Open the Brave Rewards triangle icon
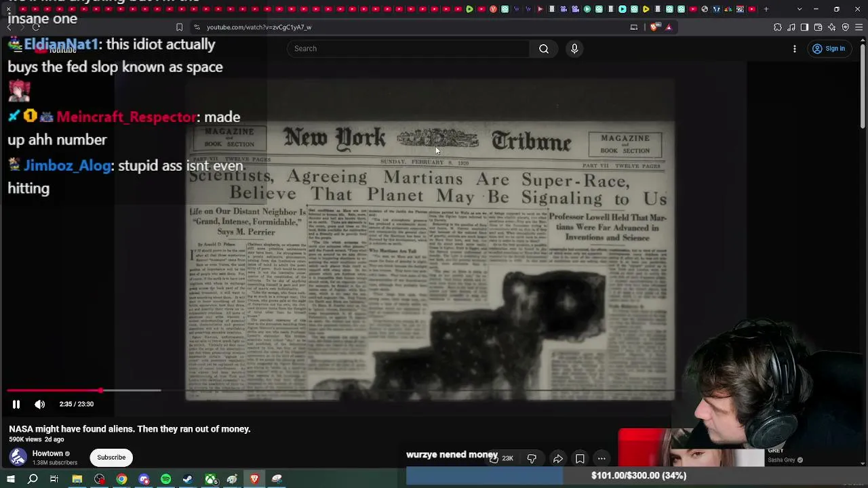 point(669,27)
